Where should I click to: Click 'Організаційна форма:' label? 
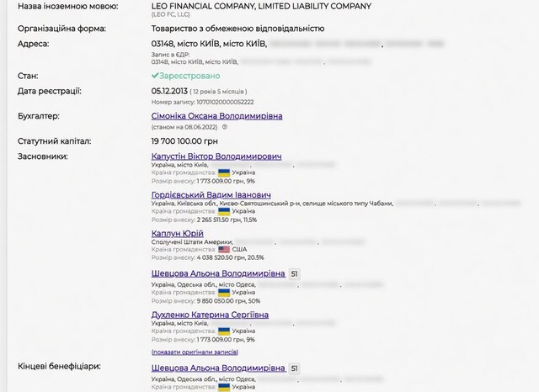[61, 29]
